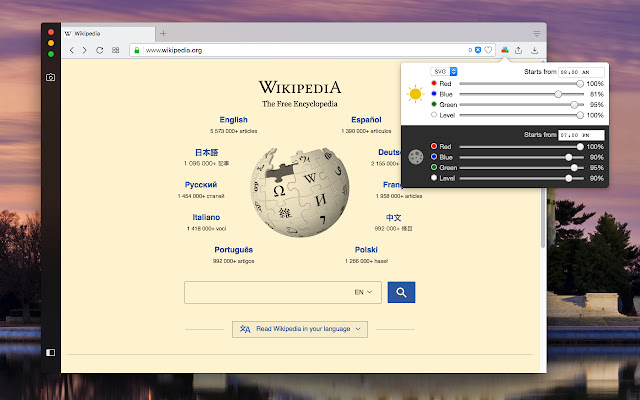Adjust the daytime Blue slider at 81%
This screenshot has height=400, width=640.
521,94
